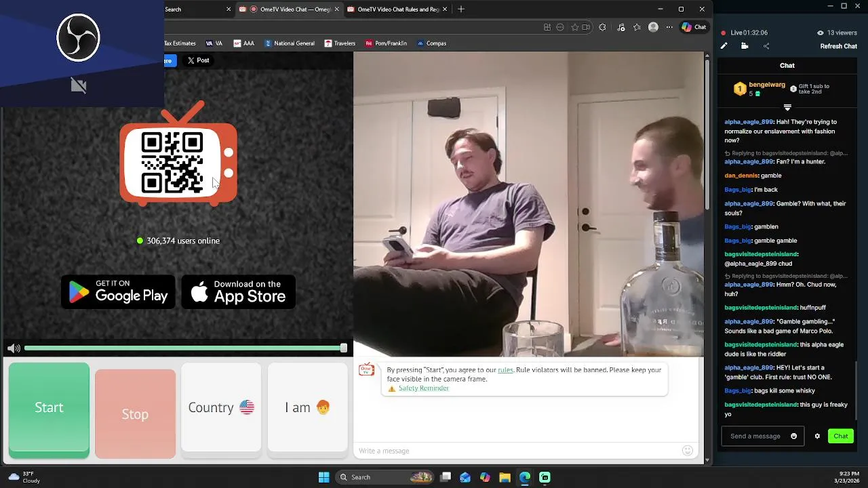Open the Pom/Franklin bookmark

[386, 43]
